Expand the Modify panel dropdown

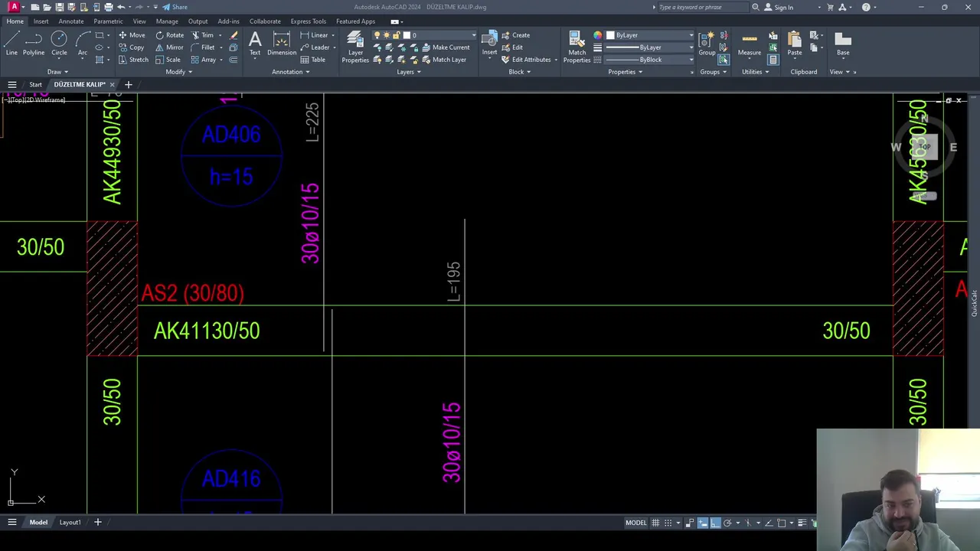pos(178,72)
